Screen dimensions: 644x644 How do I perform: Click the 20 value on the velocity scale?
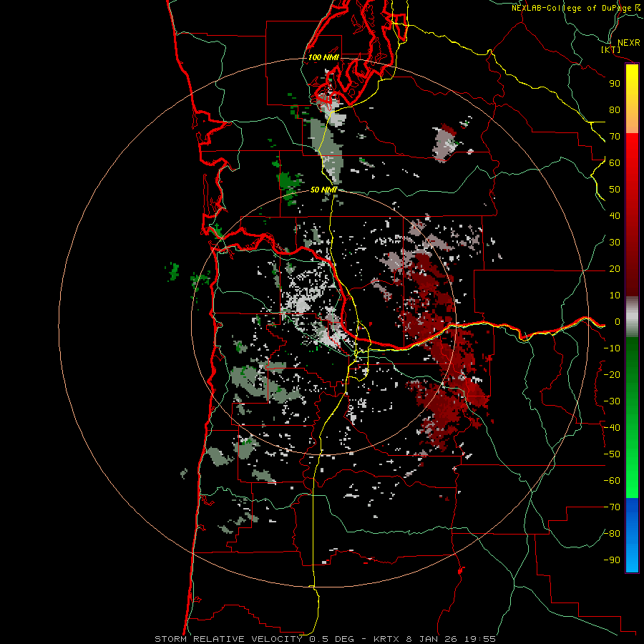click(x=615, y=268)
